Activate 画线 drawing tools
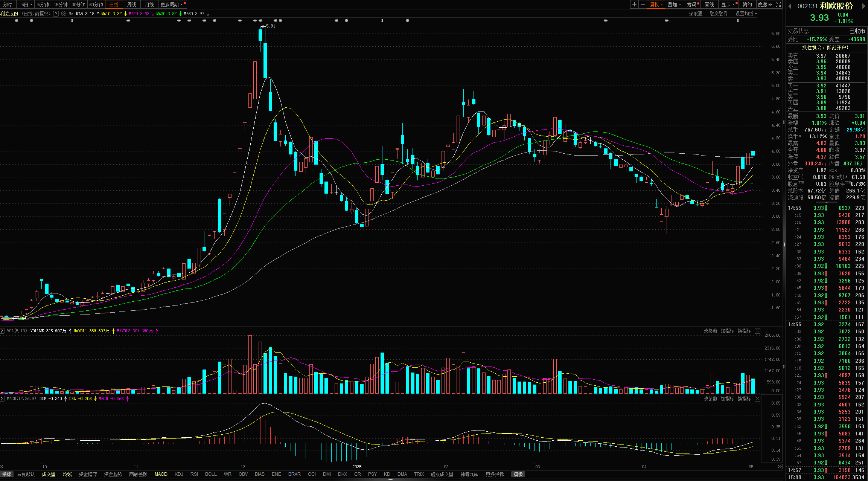Viewport: 868px width, 481px height. point(709,5)
